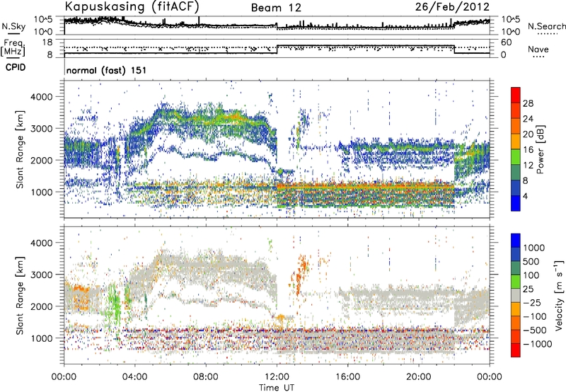Click the date '26/Feb/2012'
566x392 pixels.
coord(452,7)
